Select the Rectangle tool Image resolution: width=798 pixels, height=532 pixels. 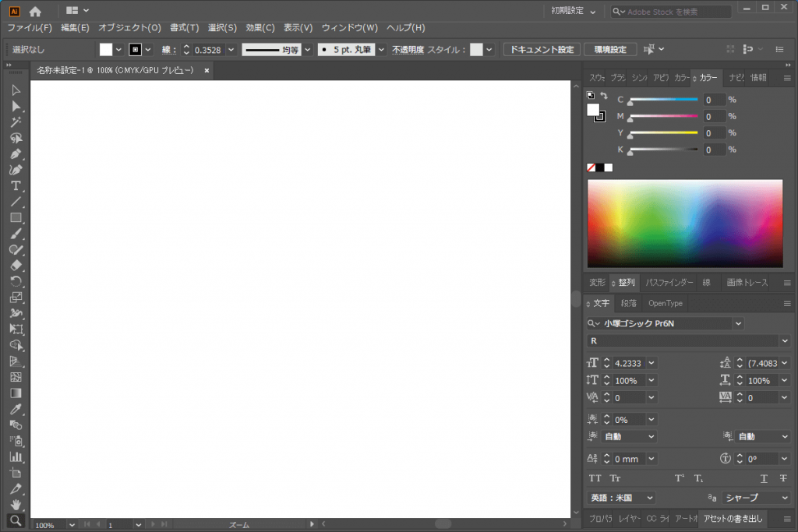(x=16, y=217)
